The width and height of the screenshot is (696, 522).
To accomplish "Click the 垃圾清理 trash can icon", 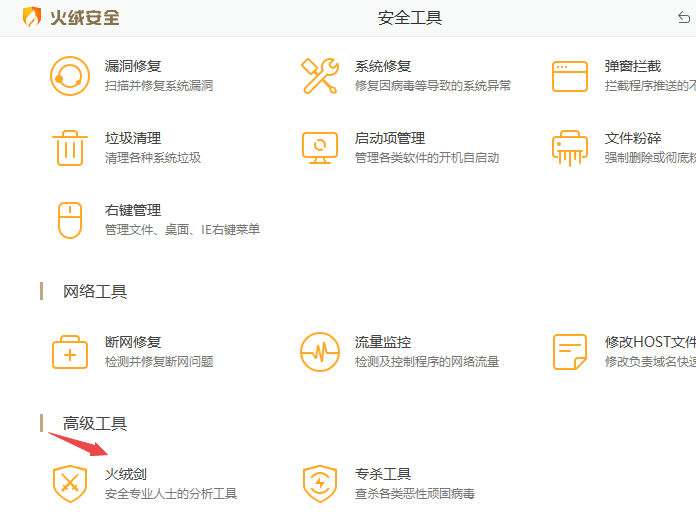I will tap(70, 148).
